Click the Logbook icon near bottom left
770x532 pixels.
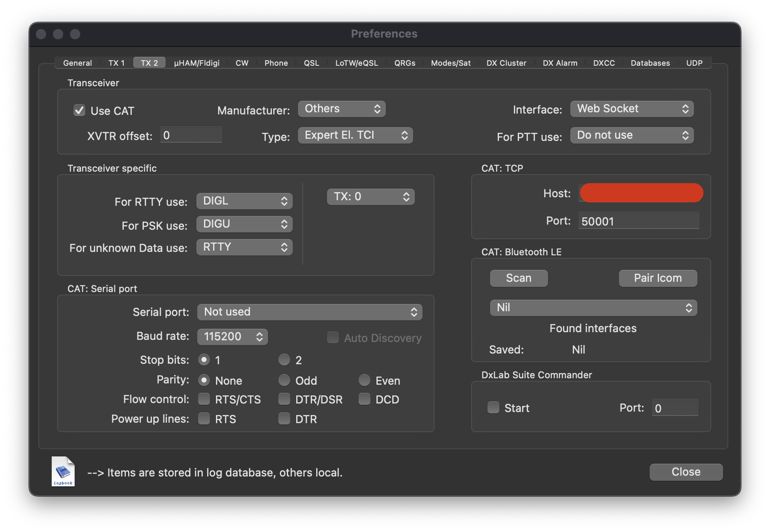62,471
